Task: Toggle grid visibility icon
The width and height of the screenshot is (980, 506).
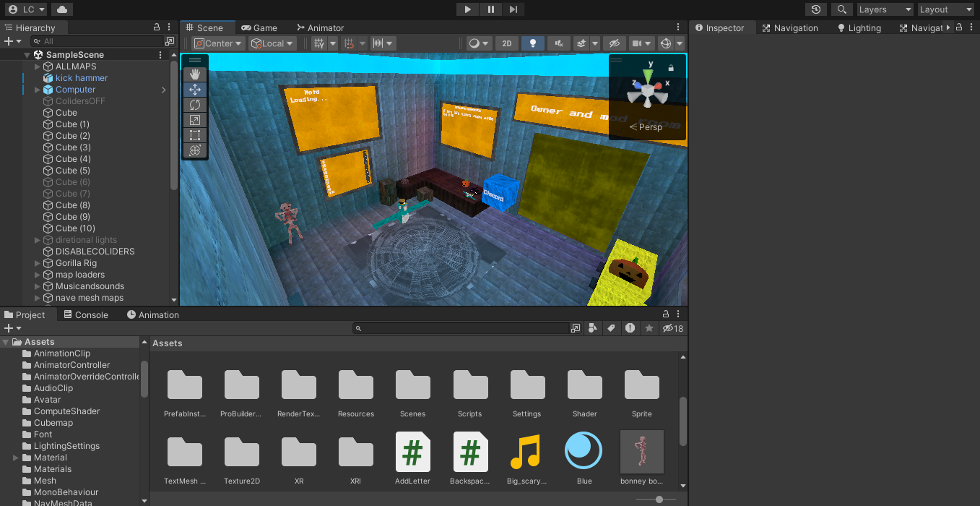Action: pos(320,43)
